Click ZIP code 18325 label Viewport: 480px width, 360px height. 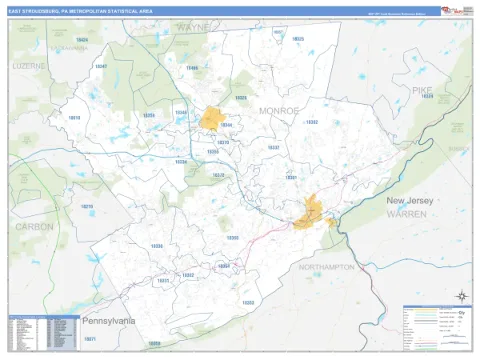(298, 39)
